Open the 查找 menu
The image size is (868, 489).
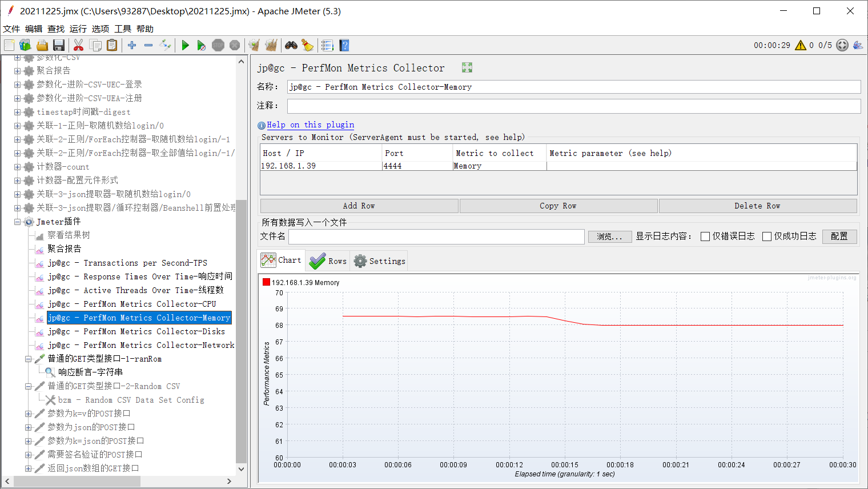coord(56,29)
